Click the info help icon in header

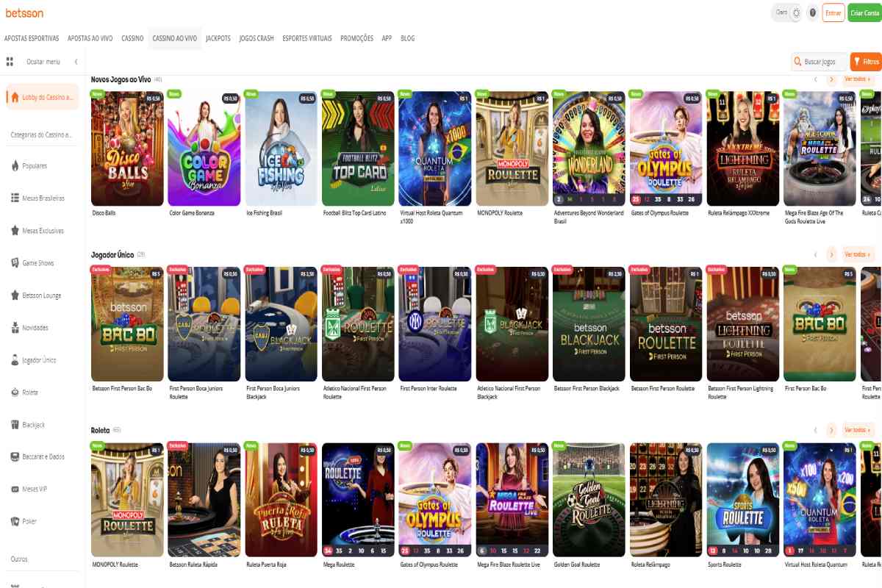click(x=812, y=12)
